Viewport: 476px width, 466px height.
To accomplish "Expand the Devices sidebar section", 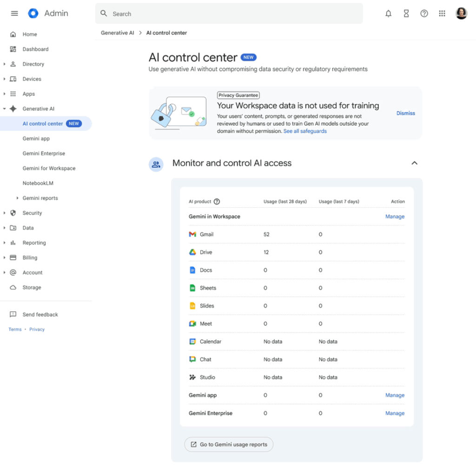I will tap(4, 79).
